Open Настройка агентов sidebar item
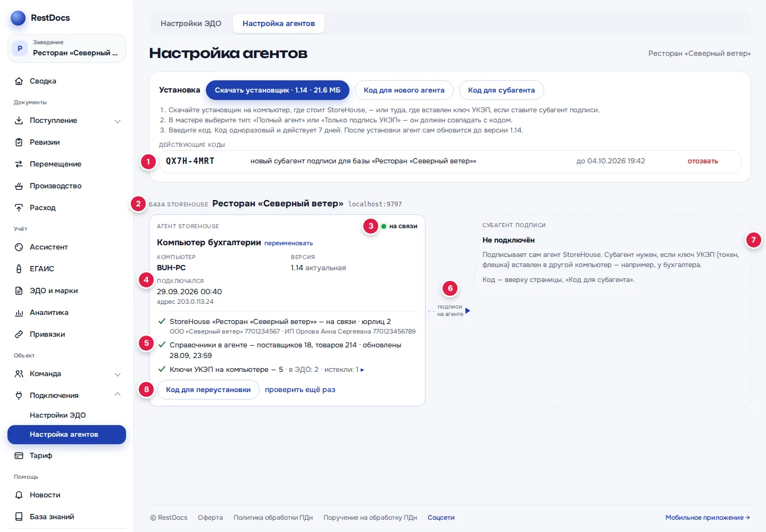 pyautogui.click(x=66, y=435)
